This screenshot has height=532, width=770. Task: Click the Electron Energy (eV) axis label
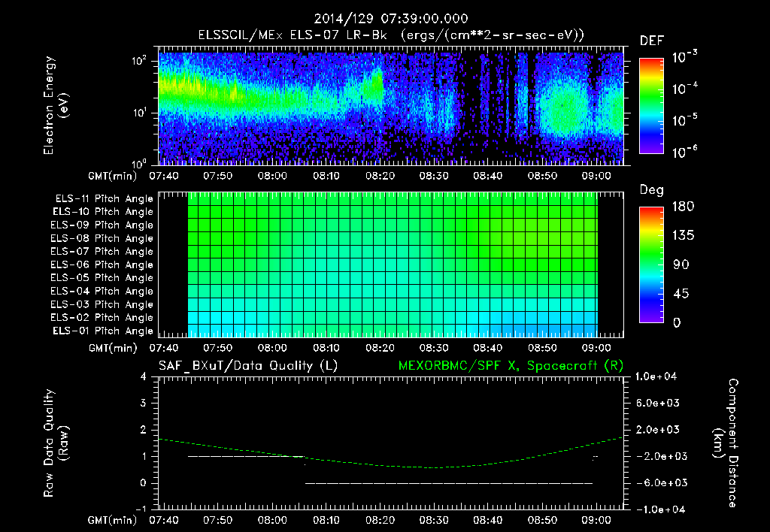(56, 105)
